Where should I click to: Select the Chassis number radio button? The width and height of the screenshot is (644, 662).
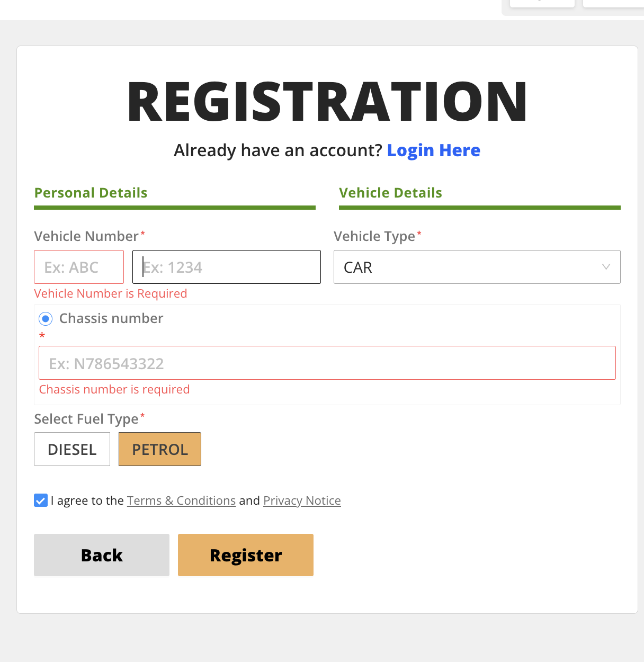point(46,319)
